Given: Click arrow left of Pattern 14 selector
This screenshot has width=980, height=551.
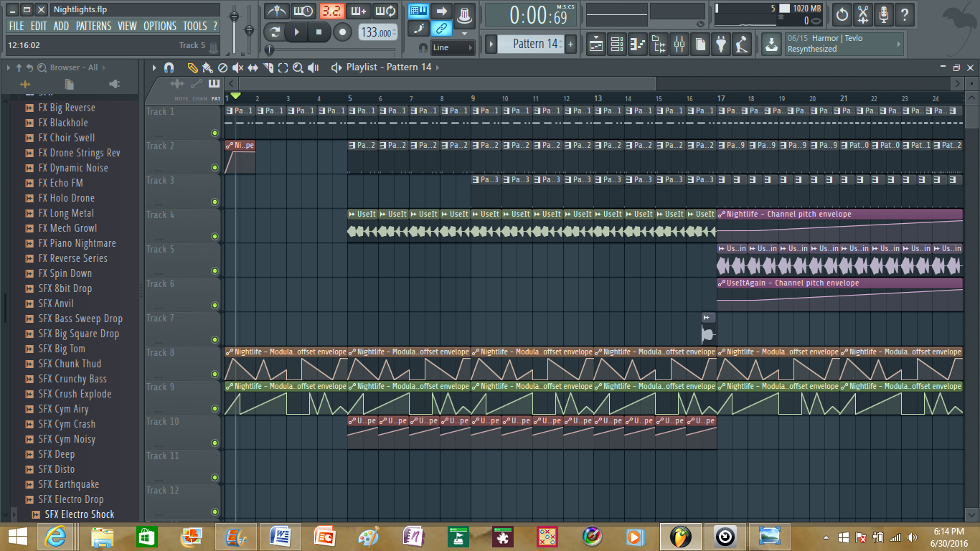Looking at the screenshot, I should tap(491, 44).
